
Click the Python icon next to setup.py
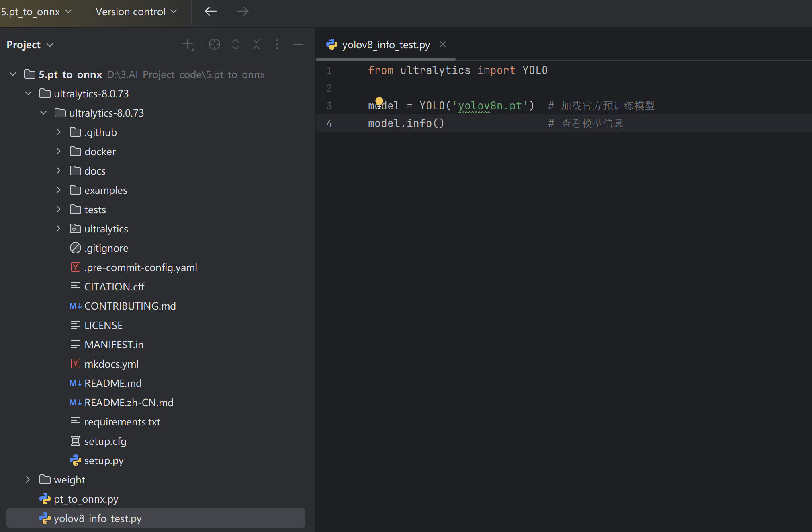(76, 460)
